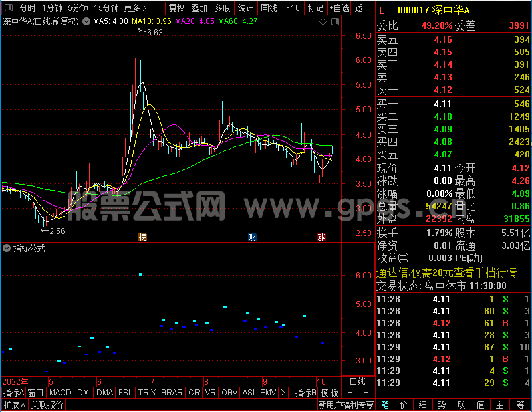Select the 势 trend tab
This screenshot has width=532, height=412.
click(442, 405)
